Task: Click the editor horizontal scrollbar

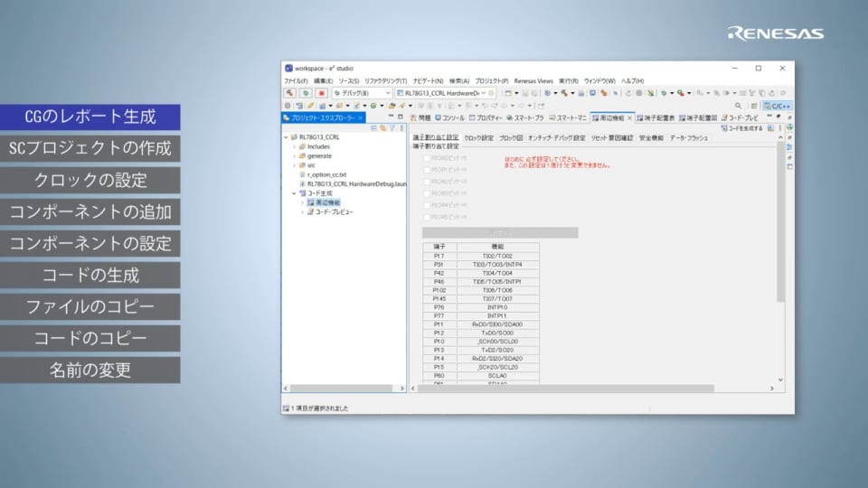Action: (x=565, y=389)
